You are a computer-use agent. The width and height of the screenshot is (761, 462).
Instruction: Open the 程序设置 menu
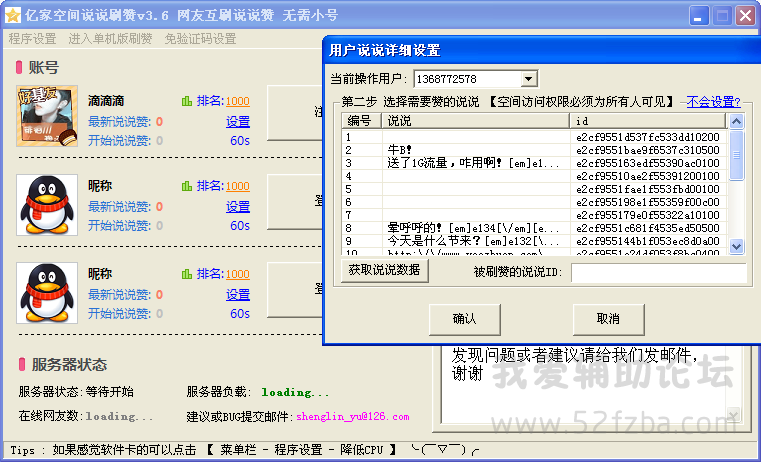click(33, 39)
